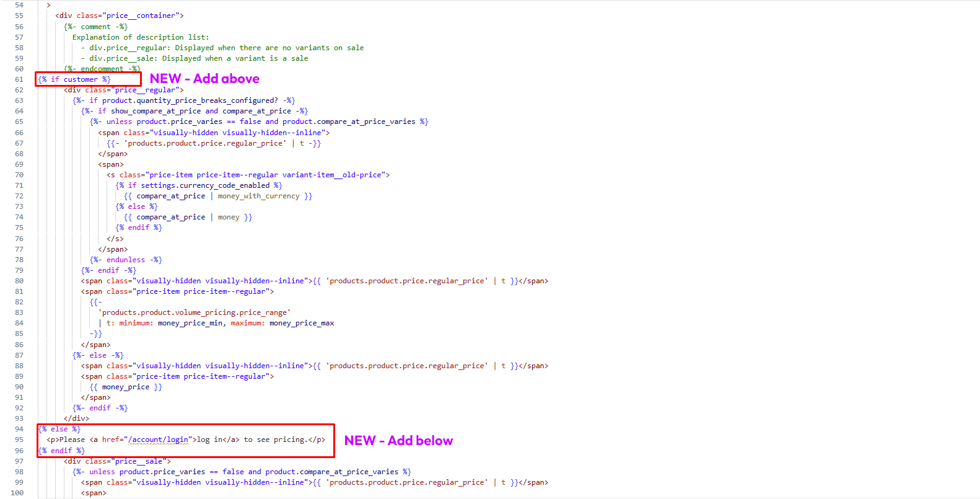The image size is (980, 499).
Task: Select div class="price__container" line
Action: (x=120, y=15)
